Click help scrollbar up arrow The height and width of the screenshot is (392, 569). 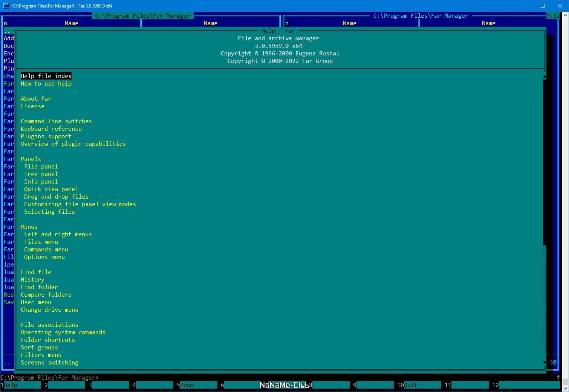[x=545, y=76]
